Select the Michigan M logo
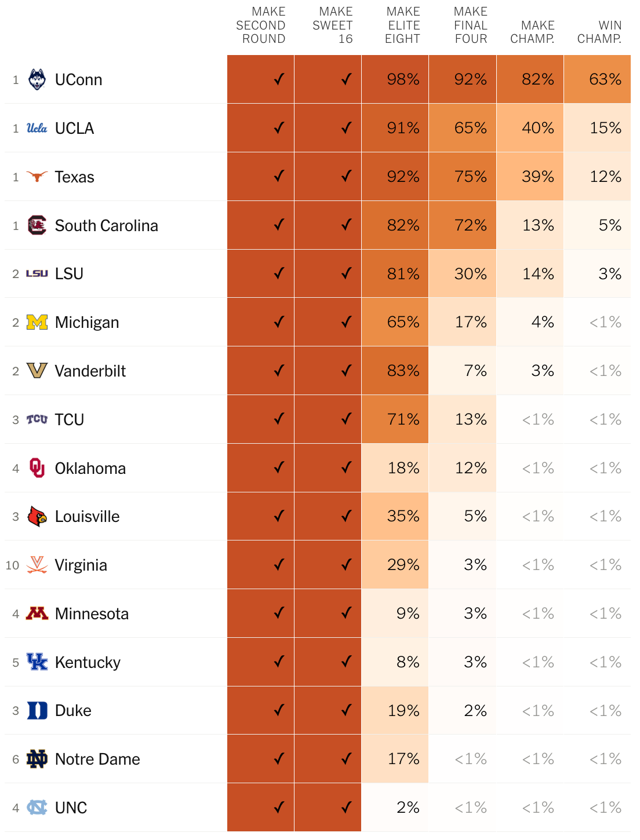The width and height of the screenshot is (640, 840). (x=37, y=322)
